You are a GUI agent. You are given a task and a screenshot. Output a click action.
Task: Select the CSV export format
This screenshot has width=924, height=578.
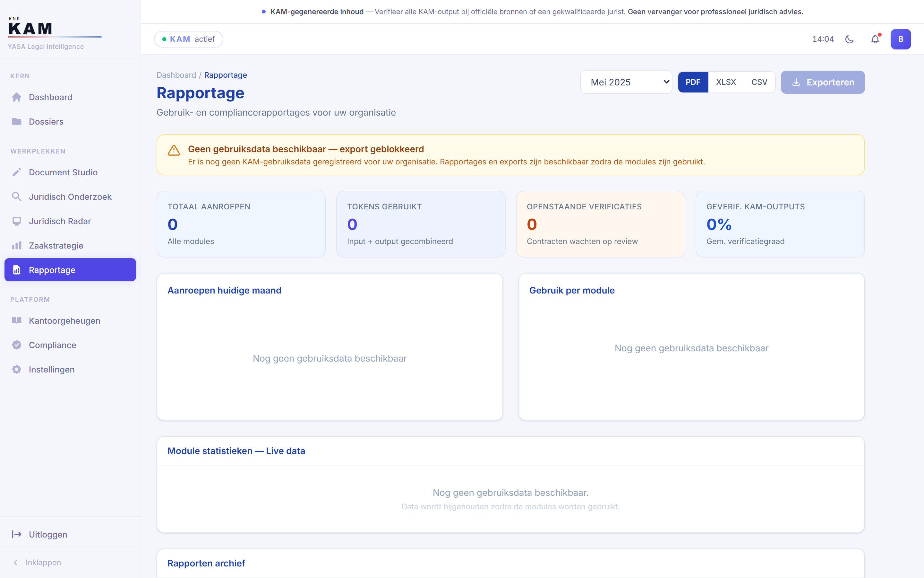pyautogui.click(x=759, y=82)
